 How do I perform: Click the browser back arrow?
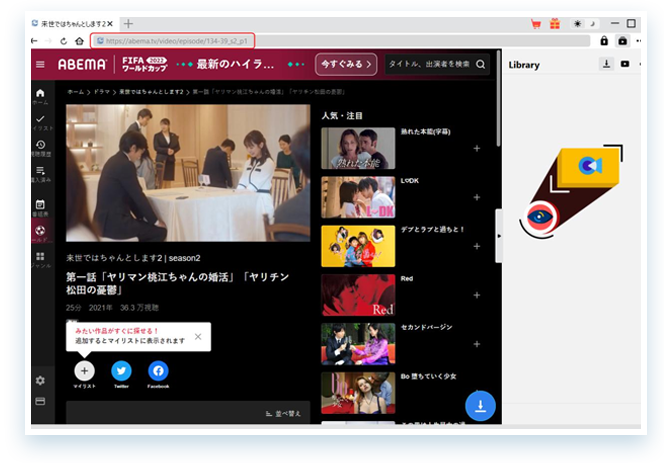34,41
